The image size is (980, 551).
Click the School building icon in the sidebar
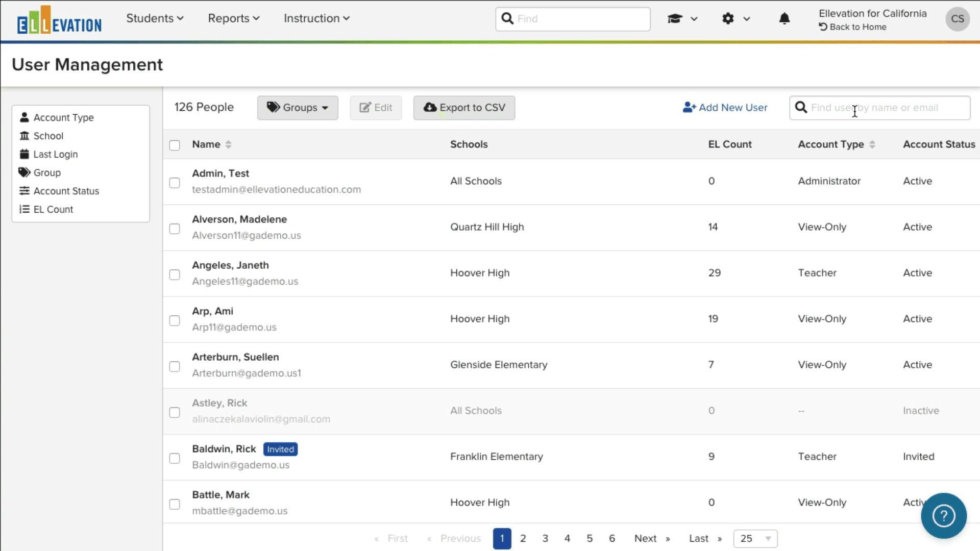[x=24, y=136]
